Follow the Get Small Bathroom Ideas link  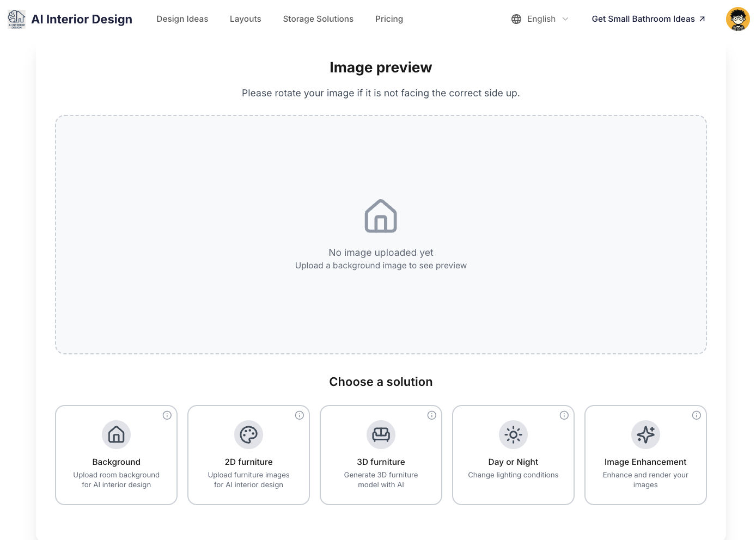coord(648,19)
